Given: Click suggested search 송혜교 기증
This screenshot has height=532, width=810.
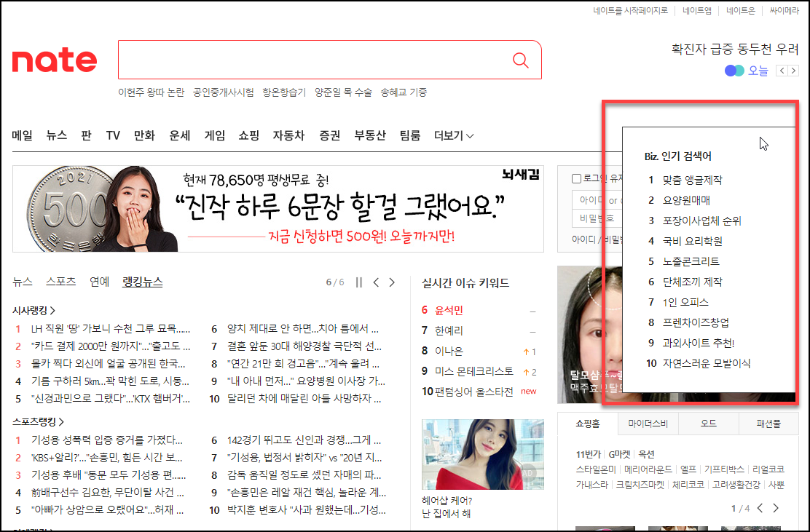Looking at the screenshot, I should click(x=404, y=92).
